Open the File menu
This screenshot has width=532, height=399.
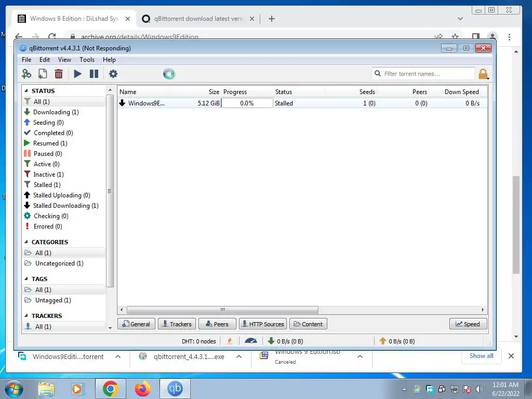(26, 60)
